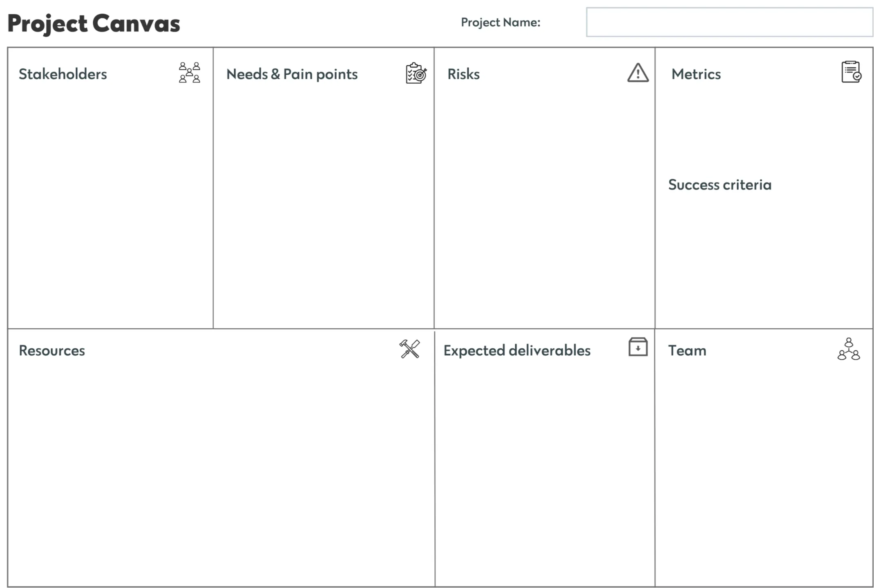Screen dimensions: 874x588
Task: Click the Metrics heading text
Action: tap(696, 74)
